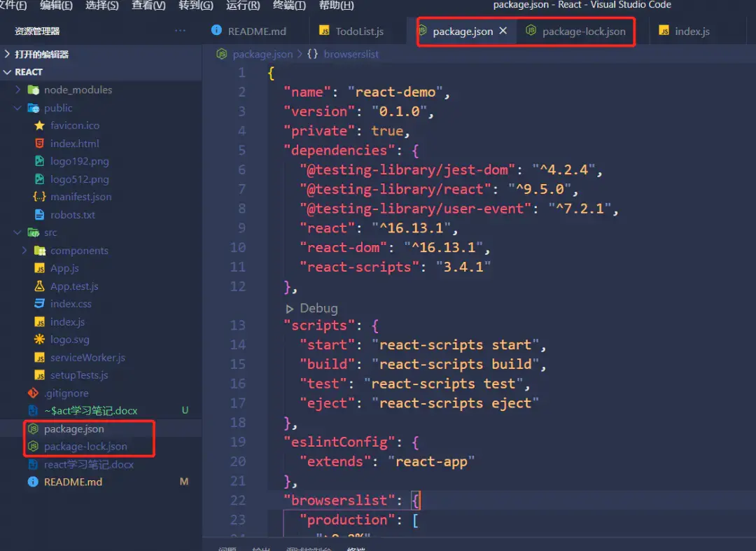Image resolution: width=756 pixels, height=551 pixels.
Task: Click the manifest.json braces icon
Action: click(39, 197)
